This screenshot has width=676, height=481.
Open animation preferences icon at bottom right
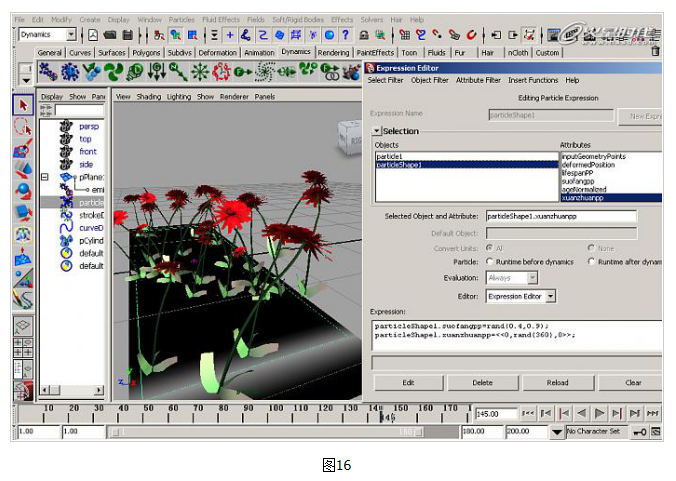click(656, 431)
